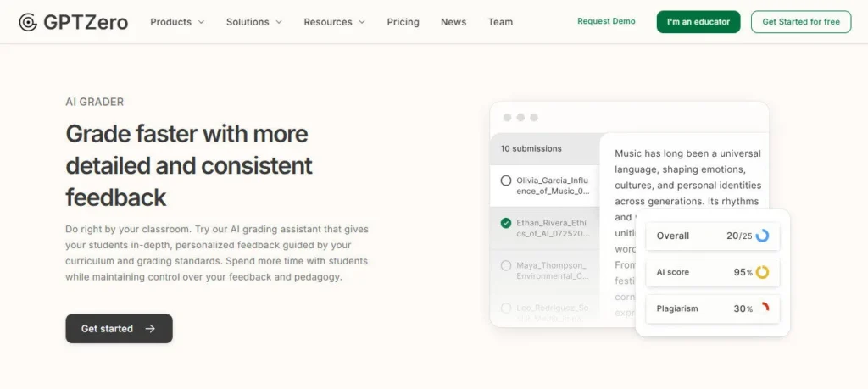Click the Plagiarism red ring icon
The image size is (868, 389).
coord(764,308)
